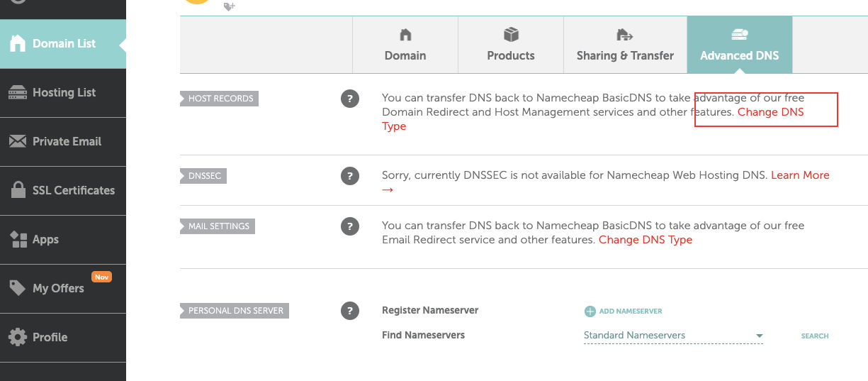Open the Standard Nameservers dropdown
The width and height of the screenshot is (868, 381).
[673, 336]
